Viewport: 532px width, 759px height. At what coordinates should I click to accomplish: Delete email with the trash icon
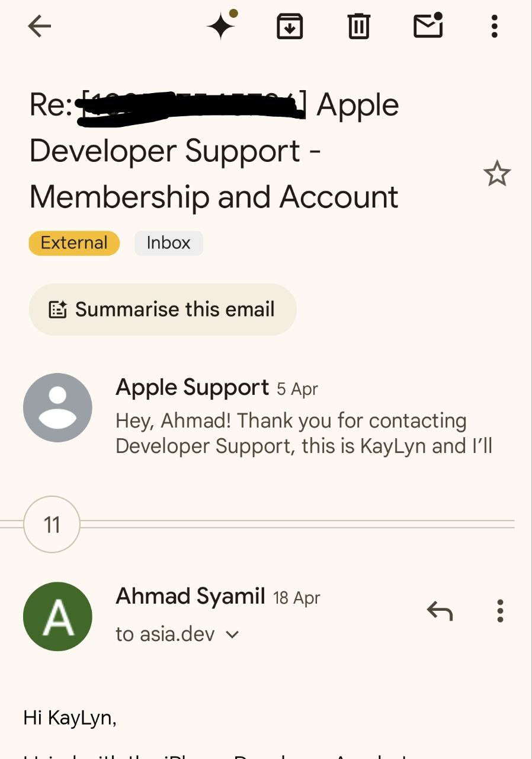(x=358, y=26)
